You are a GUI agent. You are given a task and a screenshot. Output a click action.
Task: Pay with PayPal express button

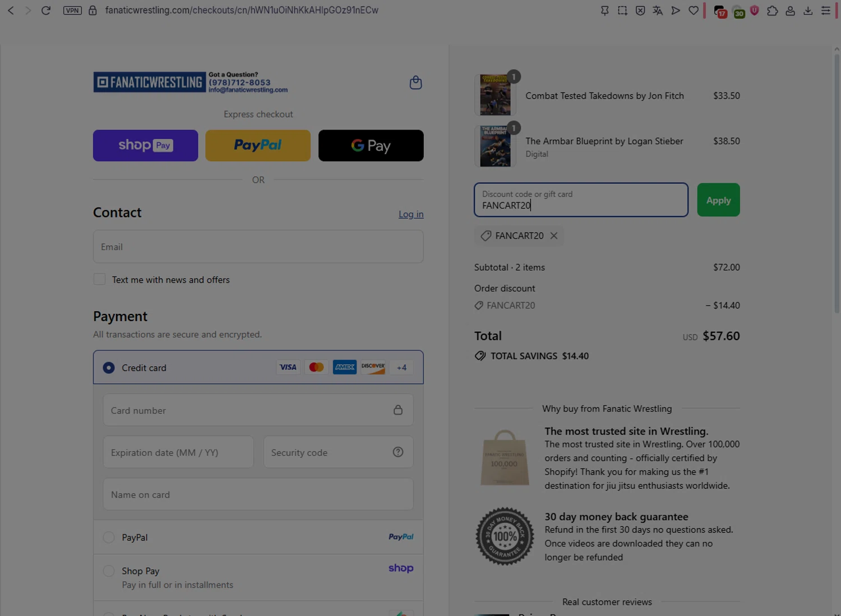(x=258, y=146)
